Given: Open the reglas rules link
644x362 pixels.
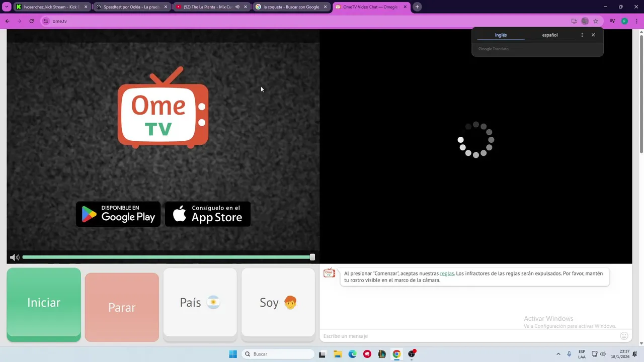Looking at the screenshot, I should pos(447,274).
